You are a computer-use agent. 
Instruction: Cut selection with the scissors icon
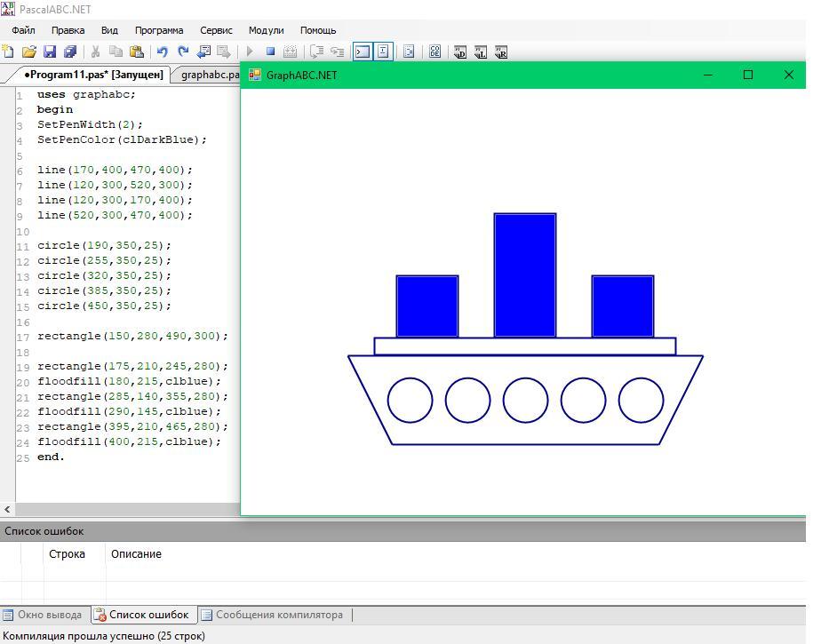(95, 52)
